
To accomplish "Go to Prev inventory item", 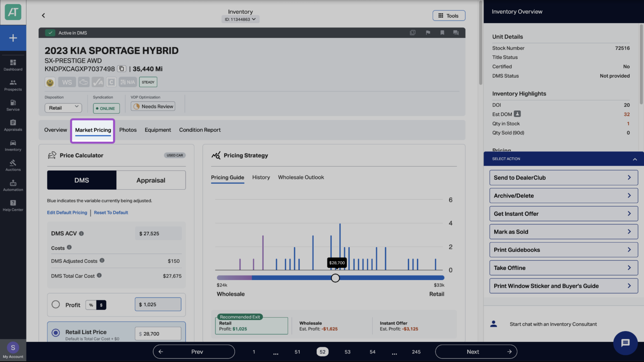I will tap(194, 352).
